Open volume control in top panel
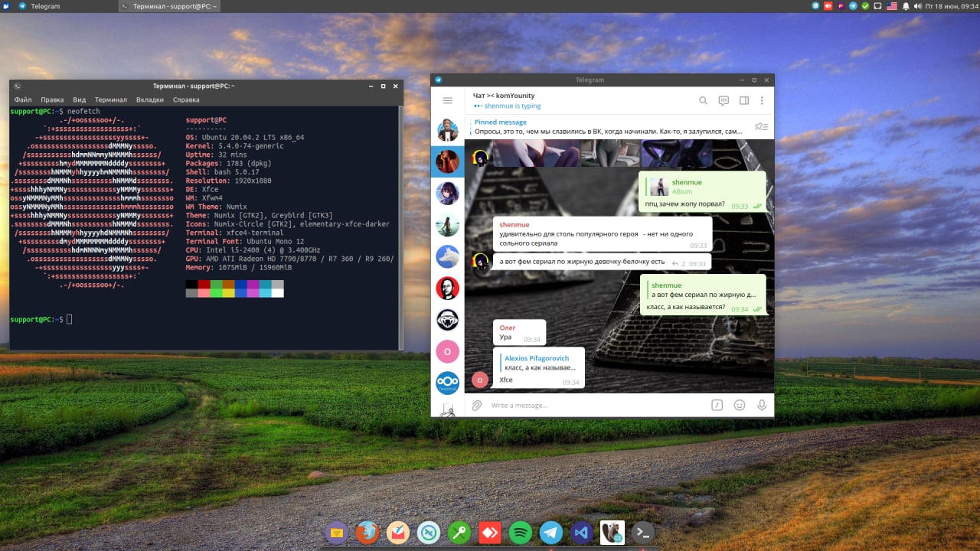The height and width of the screenshot is (551, 980). pos(917,6)
